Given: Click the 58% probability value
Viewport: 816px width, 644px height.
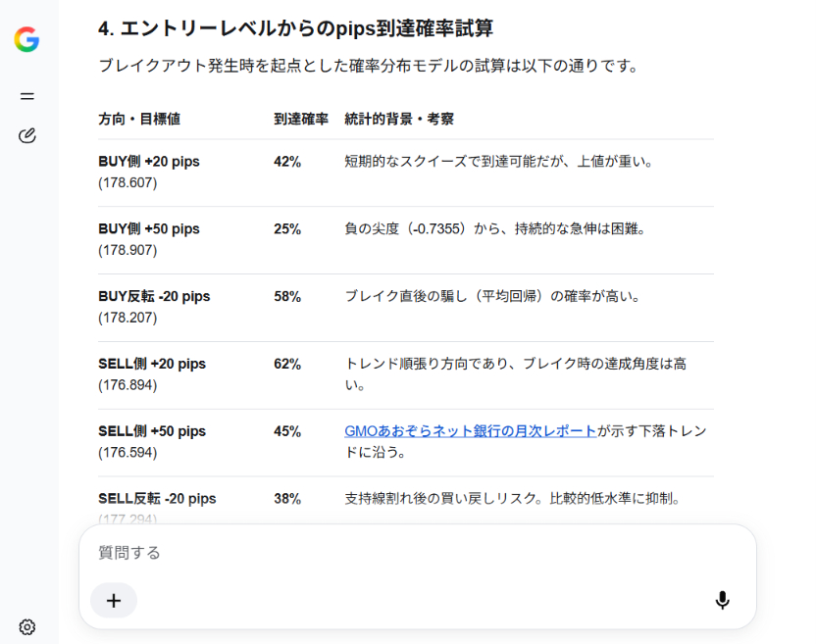Looking at the screenshot, I should click(x=287, y=296).
